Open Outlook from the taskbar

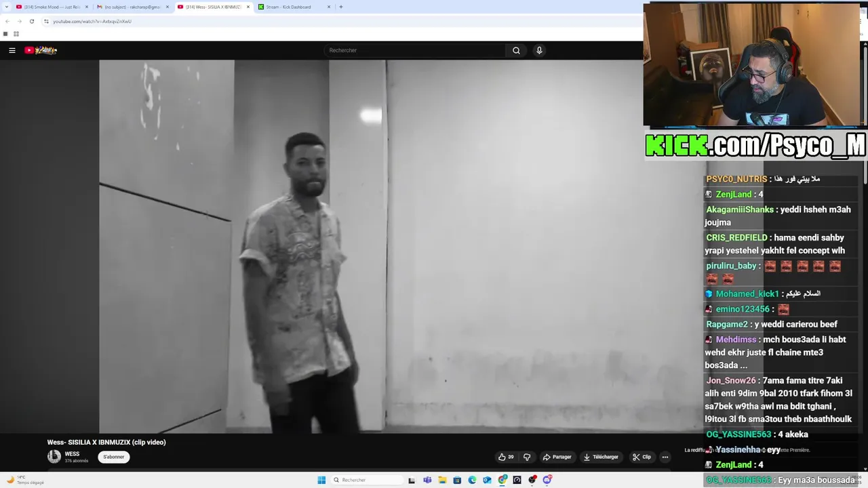point(487,480)
